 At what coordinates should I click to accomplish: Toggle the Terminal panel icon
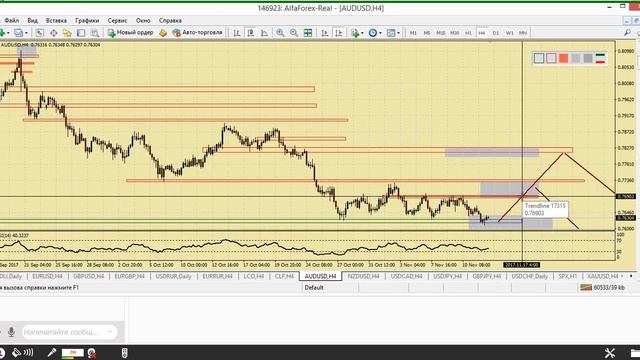click(x=81, y=33)
